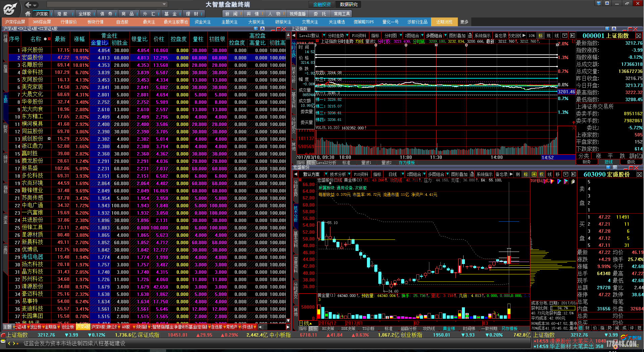
Task: Click the 权 adjustment icon in 宏盛股份 toolbar
Action: (x=542, y=174)
